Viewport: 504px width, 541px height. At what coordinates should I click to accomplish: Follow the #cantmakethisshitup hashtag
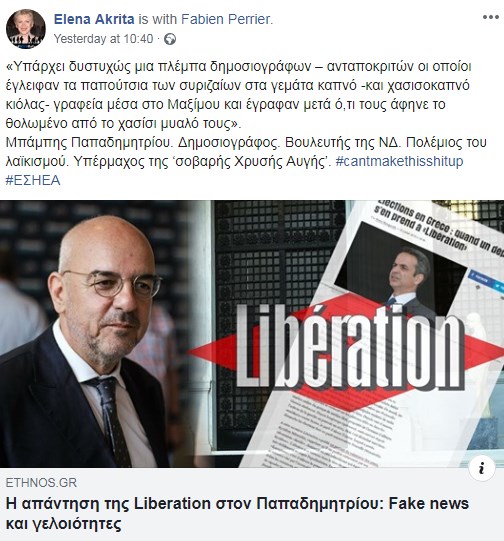(x=399, y=161)
